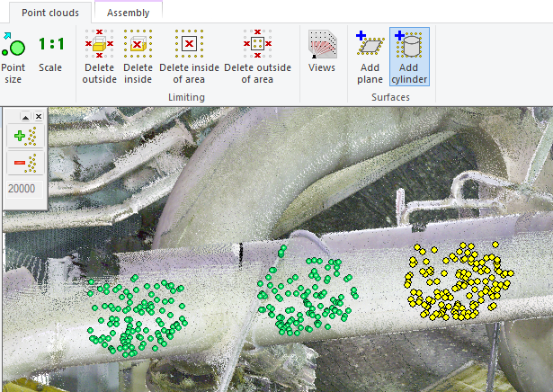
Task: Select the 1:1 Scale tool
Action: pyautogui.click(x=51, y=54)
